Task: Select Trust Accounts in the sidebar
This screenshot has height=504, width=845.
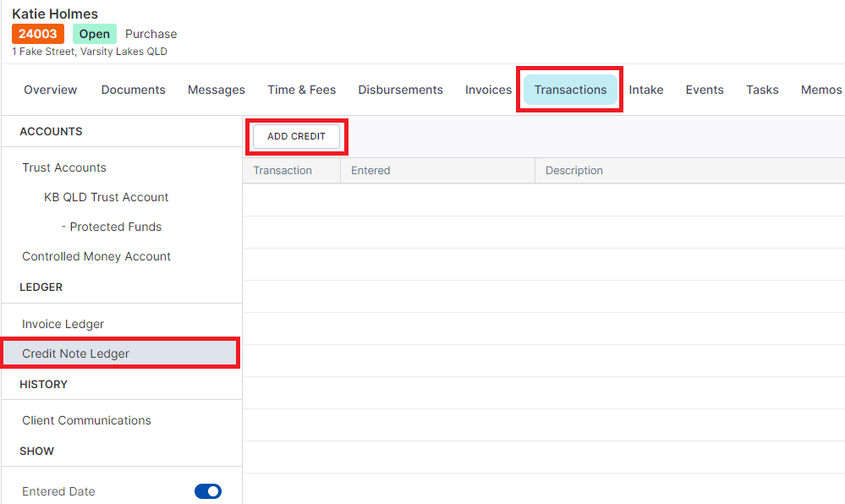Action: click(x=64, y=167)
